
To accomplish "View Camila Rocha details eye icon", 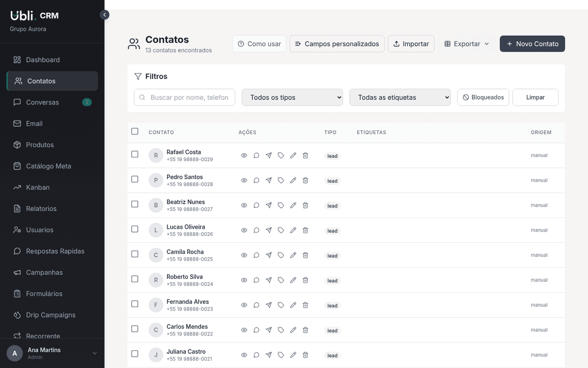I will pos(244,255).
